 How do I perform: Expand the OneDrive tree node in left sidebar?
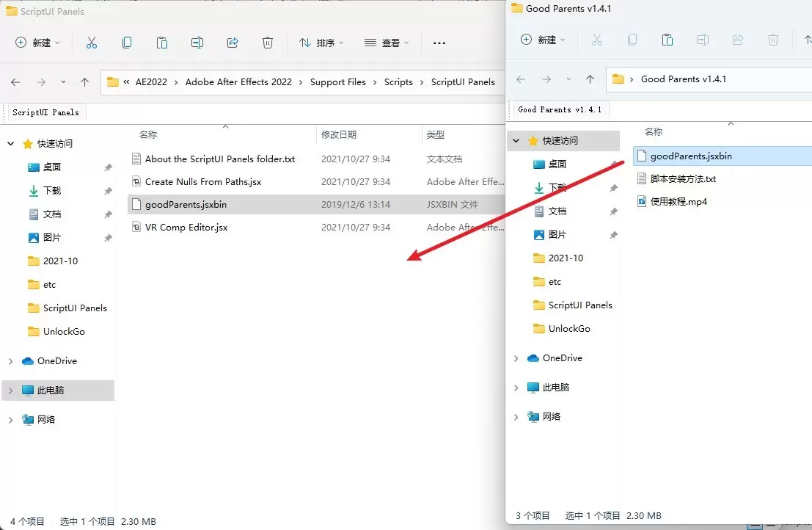[10, 361]
